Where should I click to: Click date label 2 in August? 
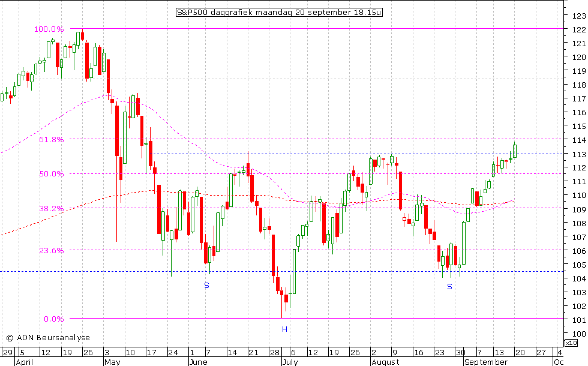point(373,353)
